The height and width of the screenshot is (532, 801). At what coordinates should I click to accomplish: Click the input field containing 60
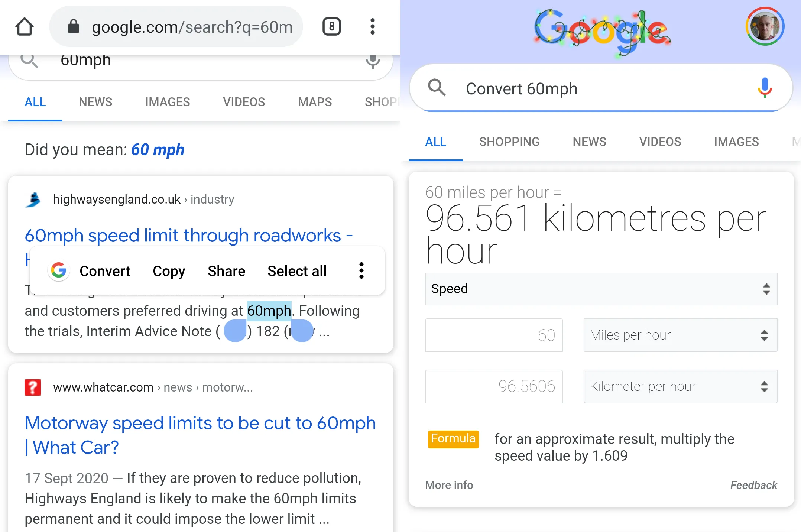[493, 335]
